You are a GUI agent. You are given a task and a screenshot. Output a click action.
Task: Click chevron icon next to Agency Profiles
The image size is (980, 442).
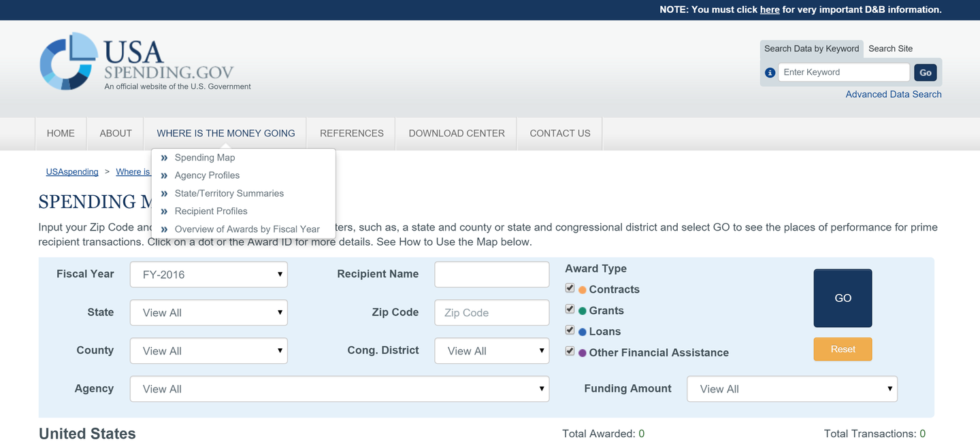click(164, 175)
